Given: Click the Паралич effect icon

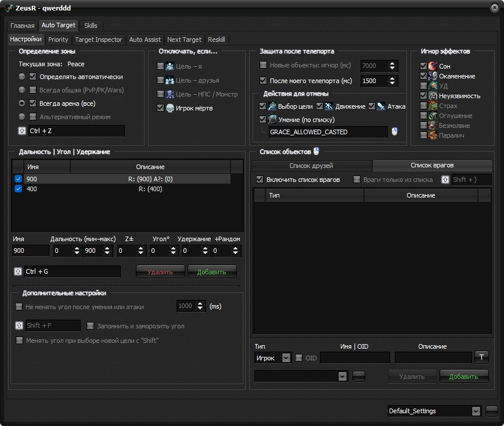Looking at the screenshot, I should (x=433, y=135).
